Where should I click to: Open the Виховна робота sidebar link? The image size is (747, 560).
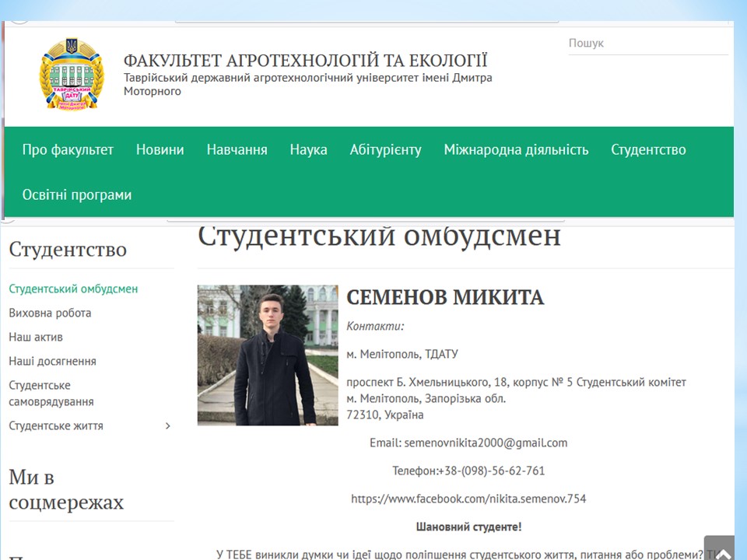tap(50, 313)
